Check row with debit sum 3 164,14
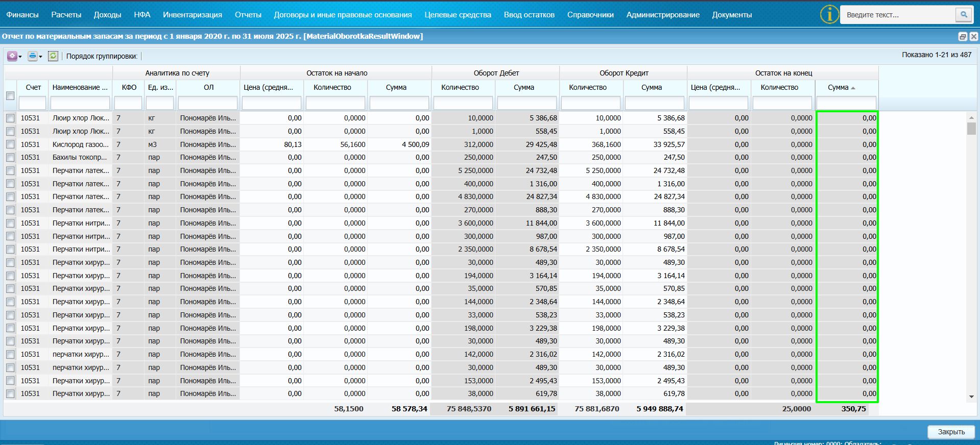980x445 pixels. click(x=10, y=276)
